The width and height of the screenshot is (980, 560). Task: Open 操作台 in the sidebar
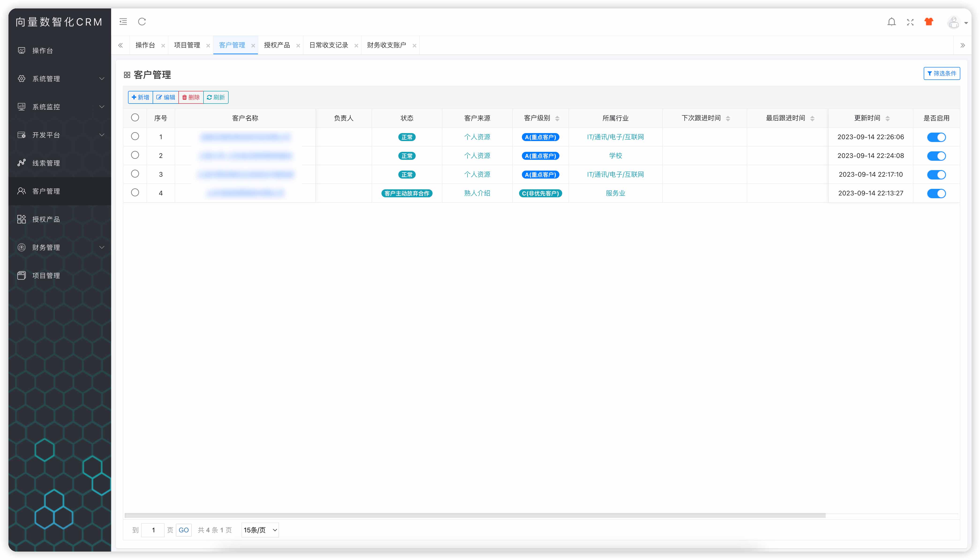pos(60,50)
